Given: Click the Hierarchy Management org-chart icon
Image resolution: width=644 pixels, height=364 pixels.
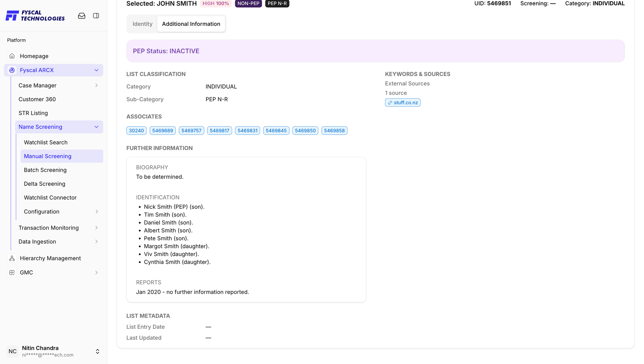Looking at the screenshot, I should 12,258.
